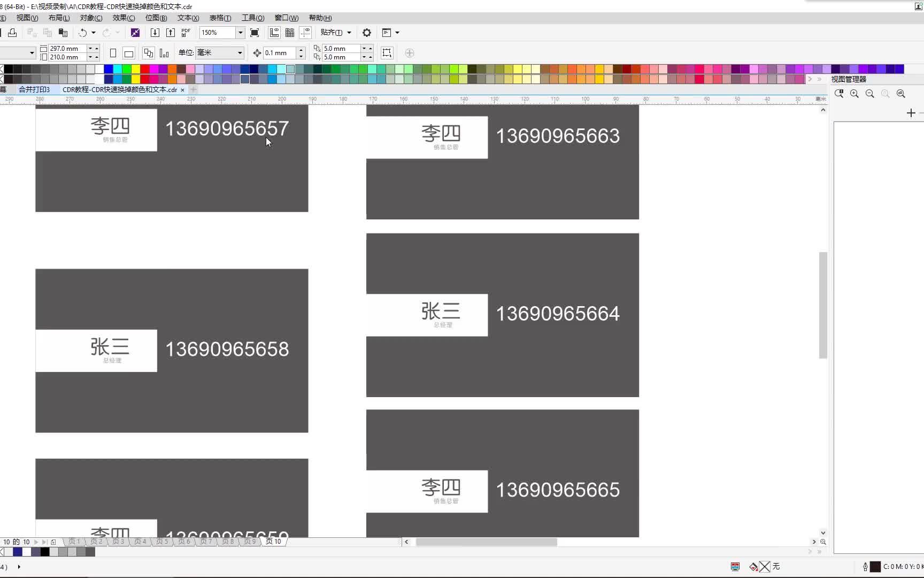924x578 pixels.
Task: Open the 工具(O) menu
Action: 253,18
